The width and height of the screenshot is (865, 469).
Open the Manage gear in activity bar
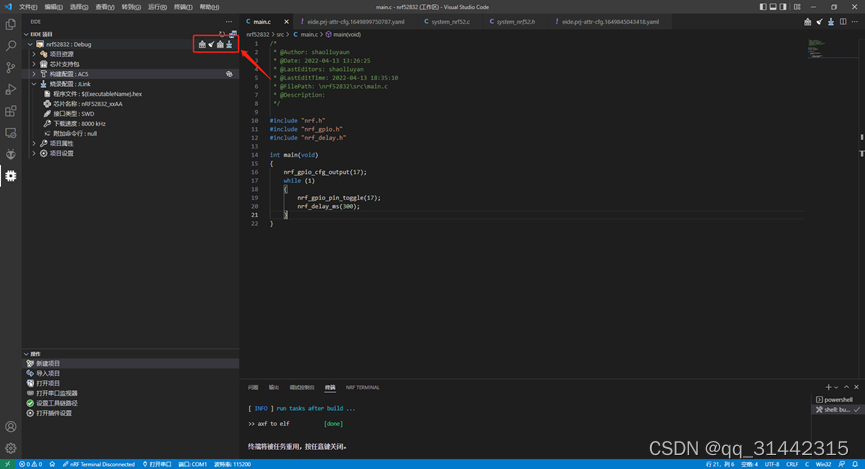tap(10, 448)
